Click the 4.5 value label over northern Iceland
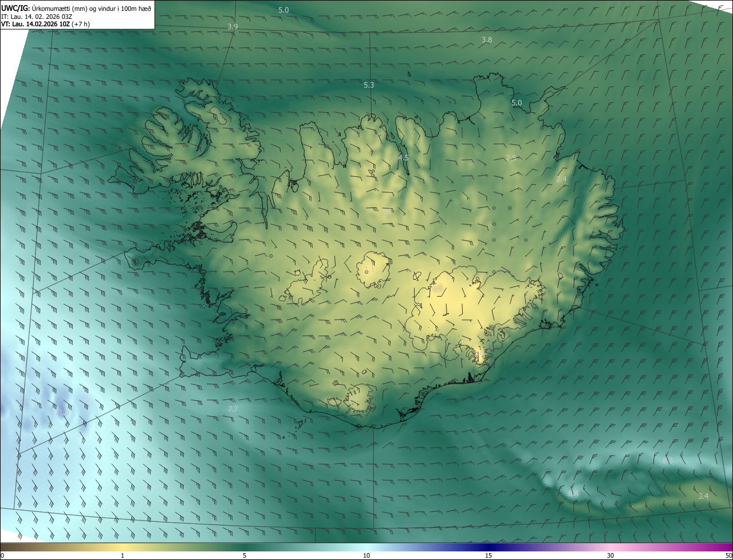 click(403, 157)
